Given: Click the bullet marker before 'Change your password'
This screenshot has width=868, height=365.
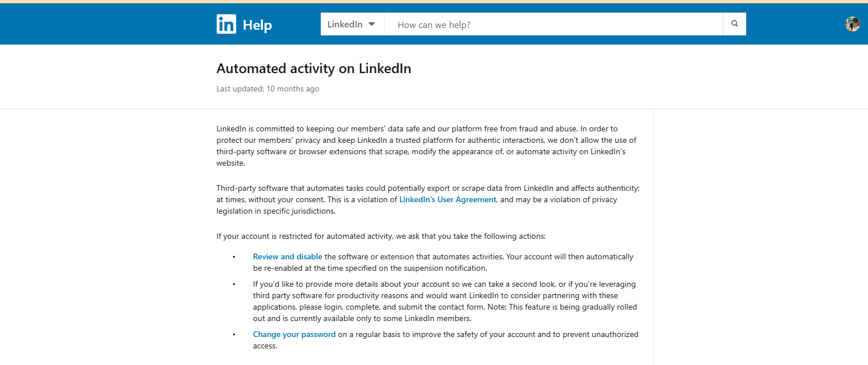Looking at the screenshot, I should [234, 335].
